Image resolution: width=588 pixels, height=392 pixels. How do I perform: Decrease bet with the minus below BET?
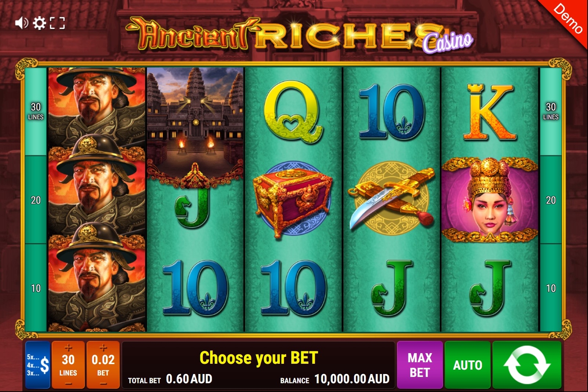pos(103,383)
